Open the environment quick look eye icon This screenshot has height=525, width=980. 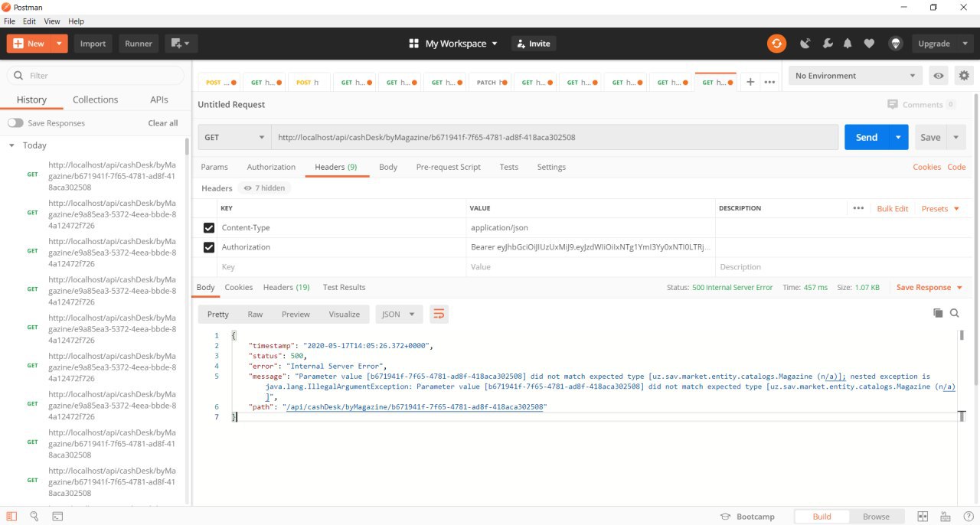(938, 76)
